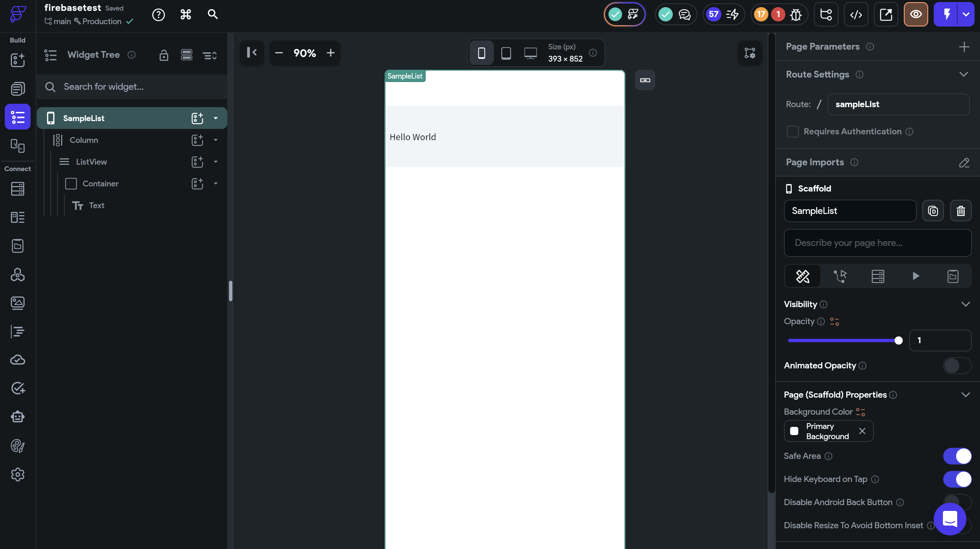
Task: Open the Settings gear in left sidebar
Action: [x=17, y=475]
